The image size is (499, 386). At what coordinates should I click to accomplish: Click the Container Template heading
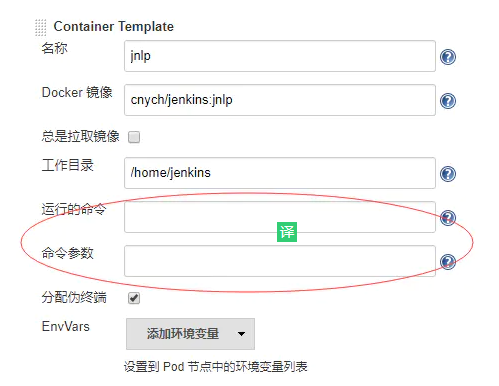click(x=114, y=27)
